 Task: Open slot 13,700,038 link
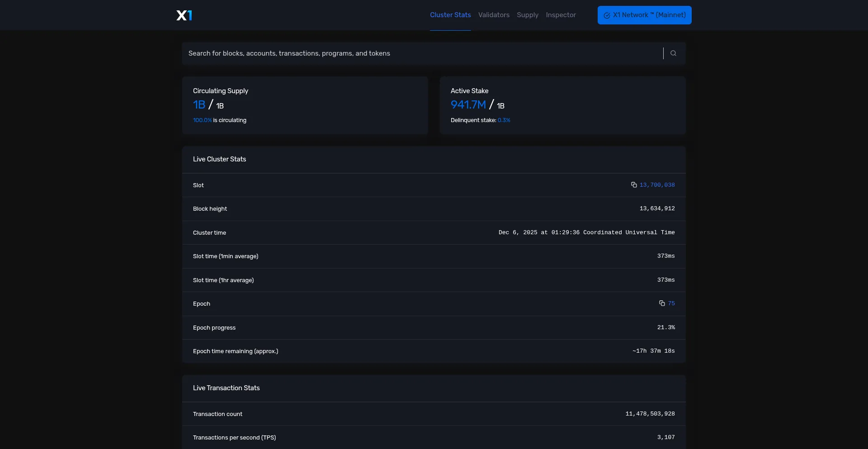(x=657, y=185)
